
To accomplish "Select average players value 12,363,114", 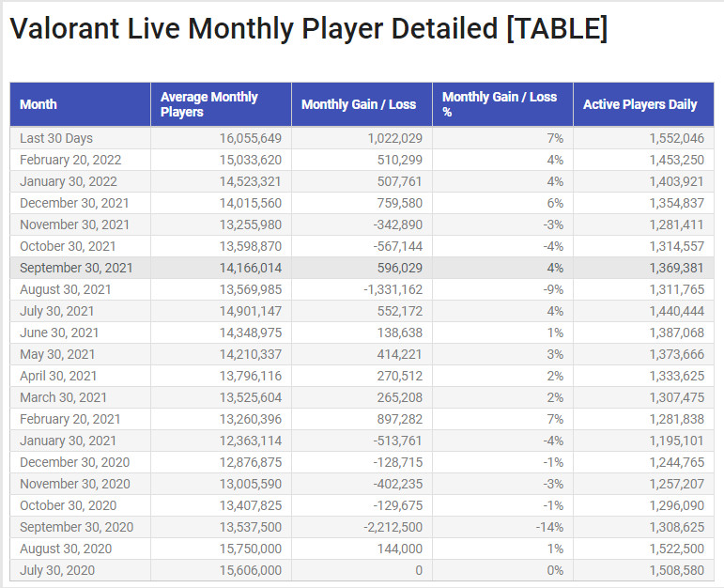I will pos(251,441).
